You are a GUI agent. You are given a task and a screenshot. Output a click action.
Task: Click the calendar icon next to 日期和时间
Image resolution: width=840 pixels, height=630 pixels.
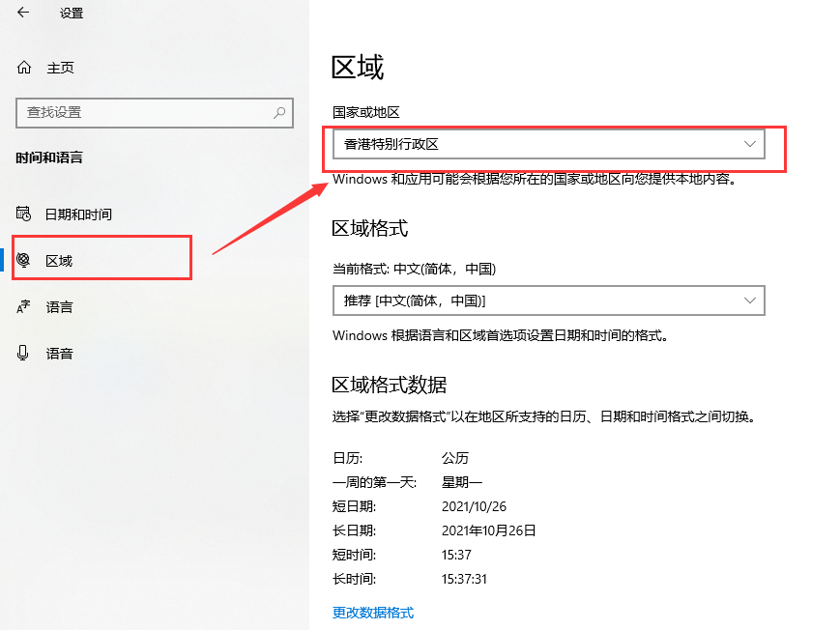(x=24, y=215)
